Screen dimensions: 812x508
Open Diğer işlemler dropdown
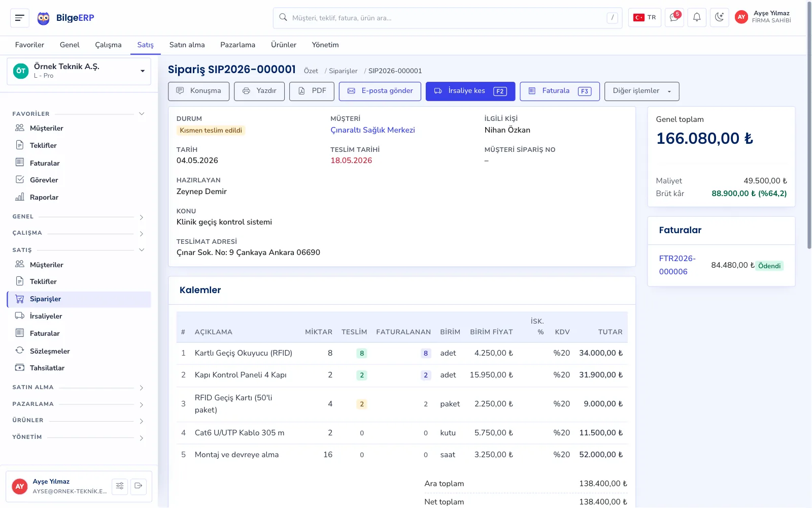pos(642,91)
